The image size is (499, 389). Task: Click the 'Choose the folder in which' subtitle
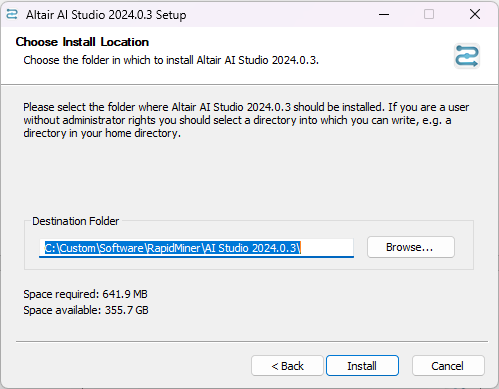171,60
